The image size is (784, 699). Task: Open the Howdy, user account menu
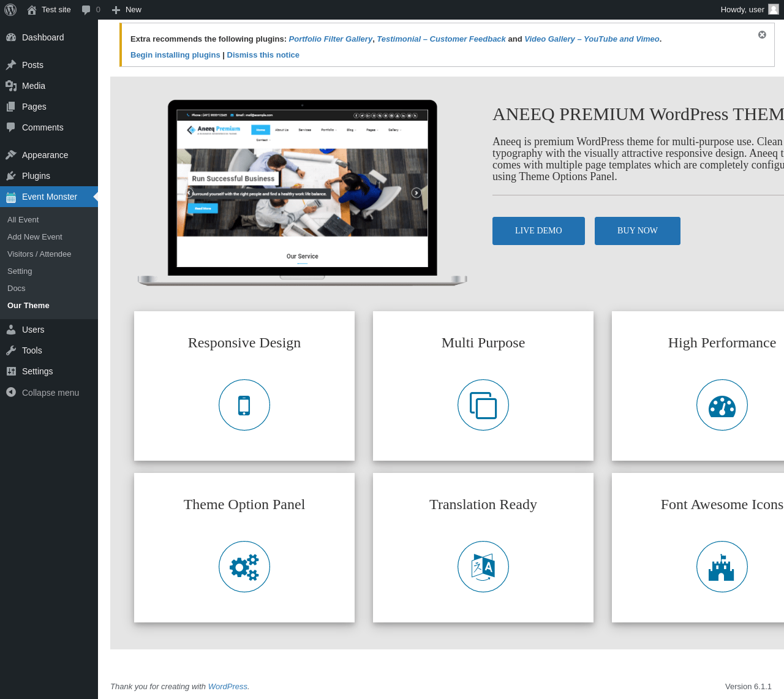pos(750,10)
